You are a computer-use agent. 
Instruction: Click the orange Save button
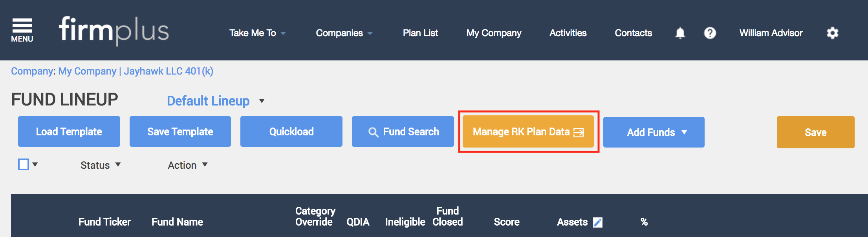[816, 132]
